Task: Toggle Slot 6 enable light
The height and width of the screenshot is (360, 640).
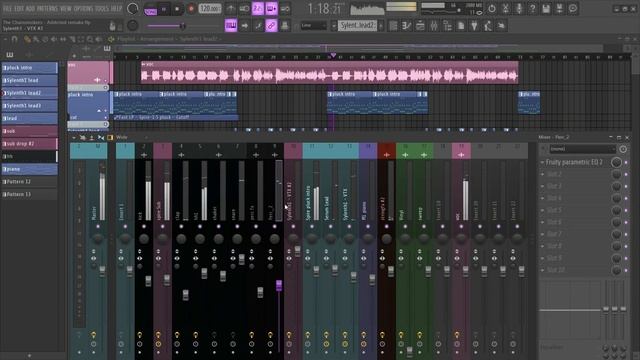Action: click(x=626, y=222)
